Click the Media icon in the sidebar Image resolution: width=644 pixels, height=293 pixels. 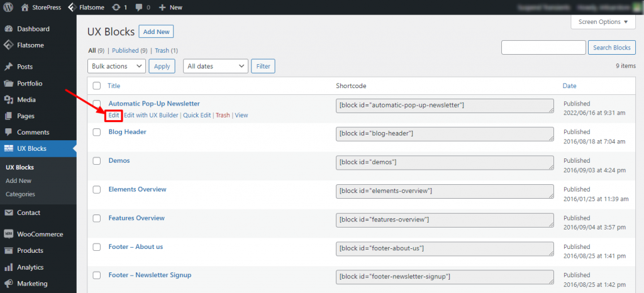(8, 100)
